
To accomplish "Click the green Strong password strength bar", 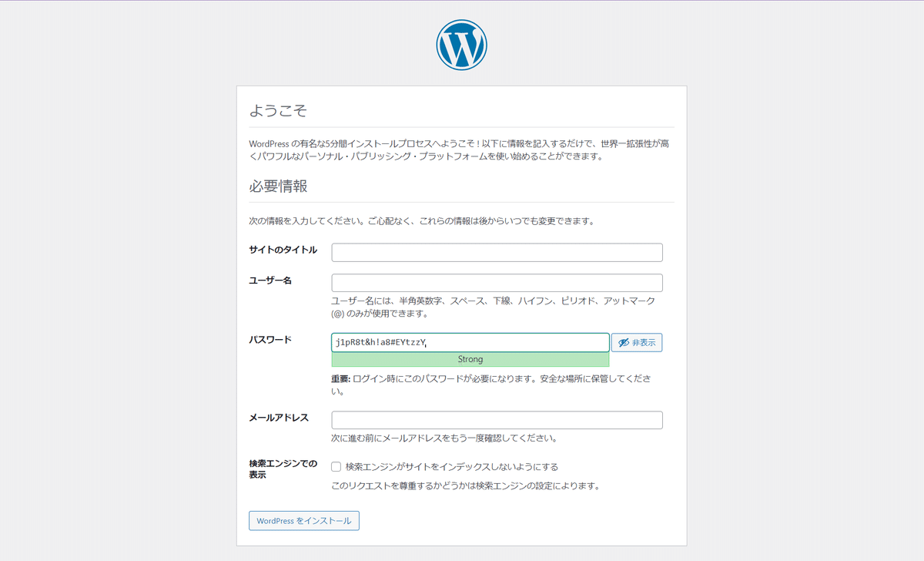I will click(x=470, y=359).
